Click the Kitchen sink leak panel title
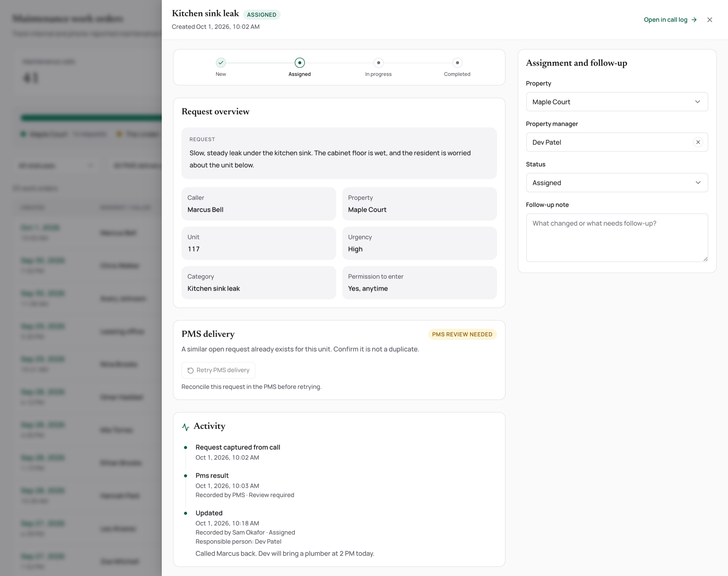 pos(205,13)
